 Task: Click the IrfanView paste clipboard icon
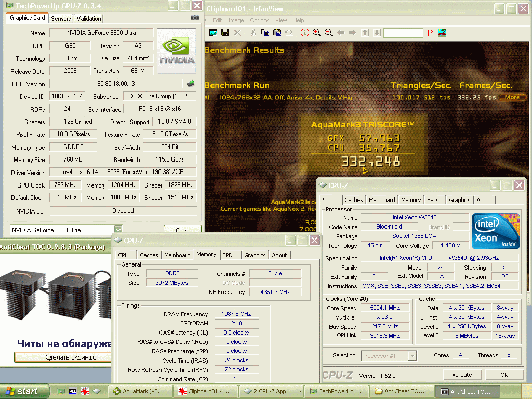coord(277,33)
